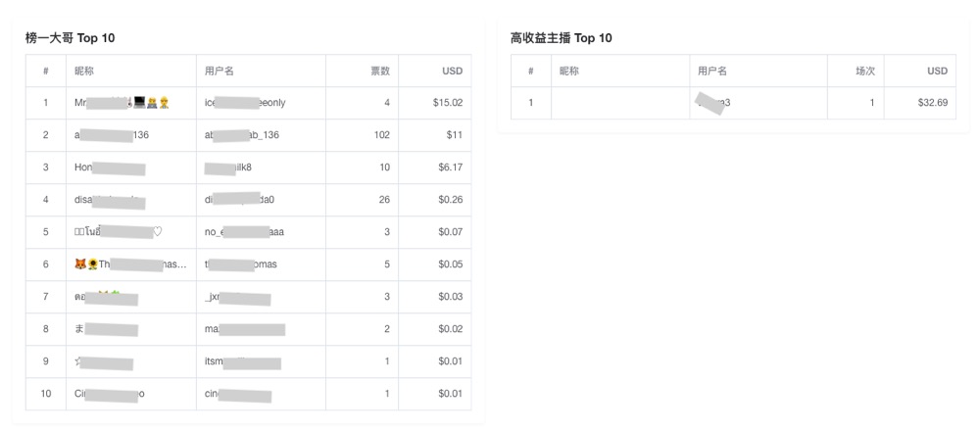The width and height of the screenshot is (980, 431).
Task: Click the 用户名 header in 榜一大哥 table
Action: point(220,71)
